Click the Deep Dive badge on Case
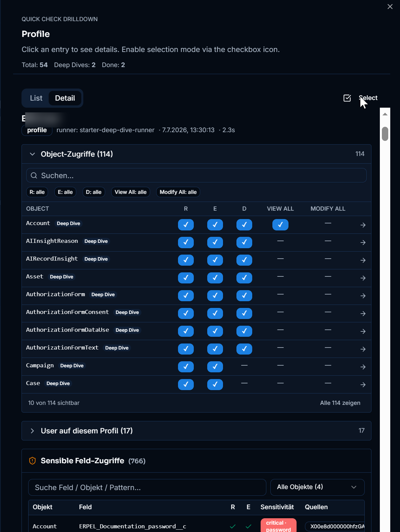Image resolution: width=400 pixels, height=532 pixels. [58, 383]
